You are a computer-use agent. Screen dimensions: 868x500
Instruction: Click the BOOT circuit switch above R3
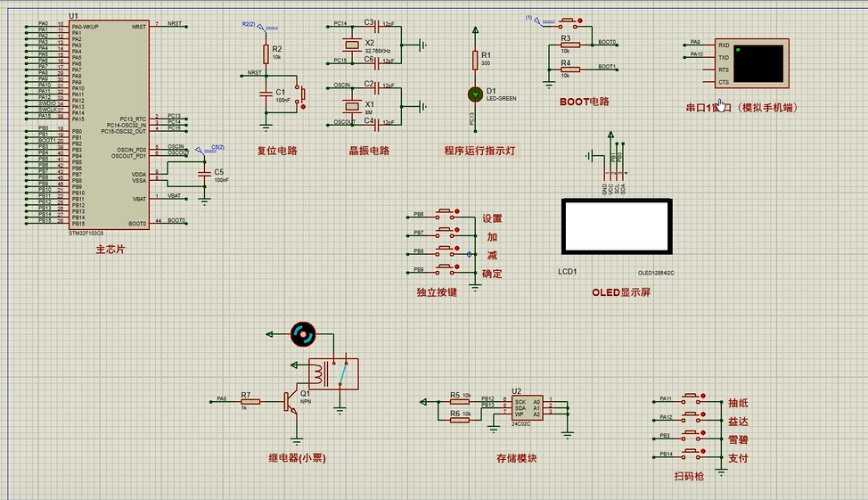pyautogui.click(x=567, y=21)
